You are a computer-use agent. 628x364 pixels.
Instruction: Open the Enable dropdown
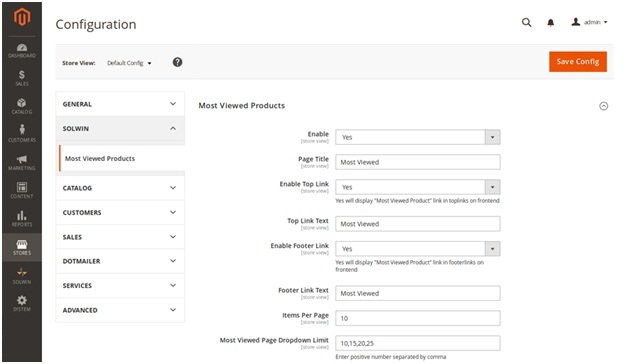(418, 137)
